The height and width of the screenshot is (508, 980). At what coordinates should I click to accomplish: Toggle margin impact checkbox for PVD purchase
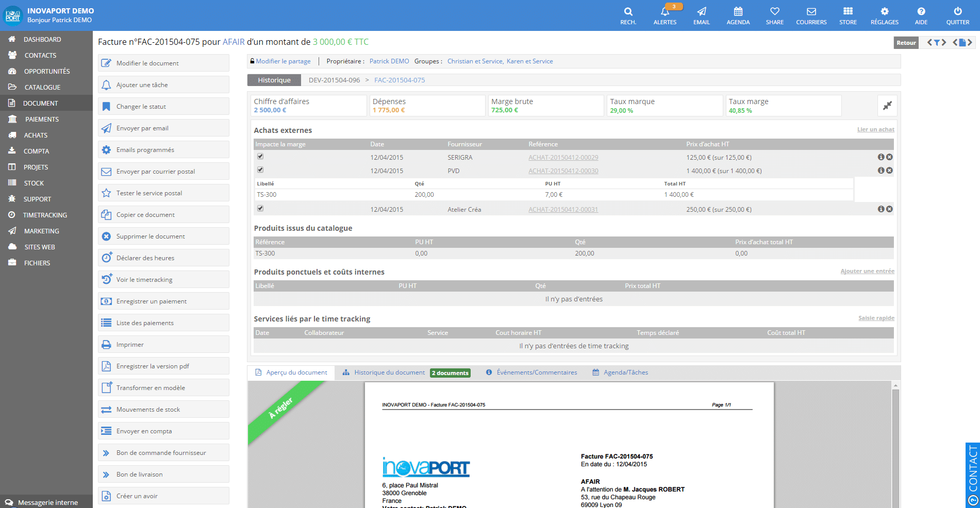point(260,170)
